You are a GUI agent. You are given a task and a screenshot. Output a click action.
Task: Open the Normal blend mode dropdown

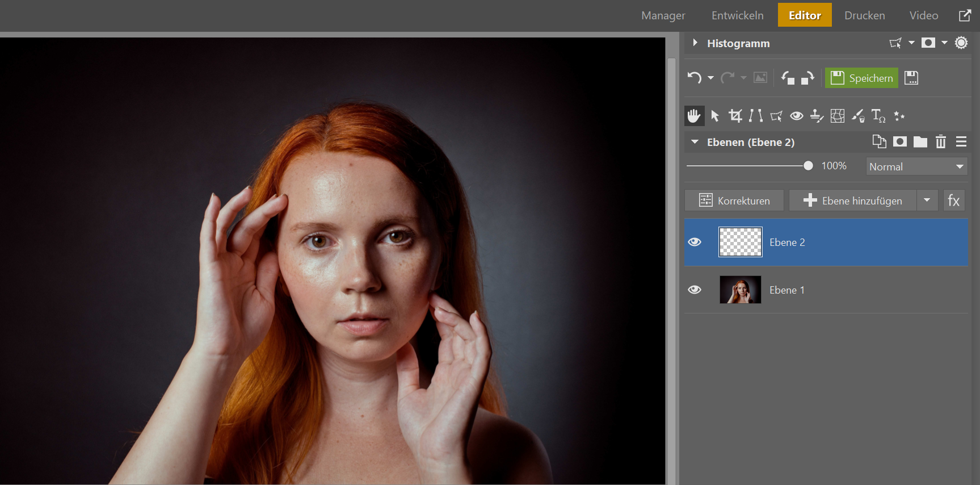click(x=916, y=166)
